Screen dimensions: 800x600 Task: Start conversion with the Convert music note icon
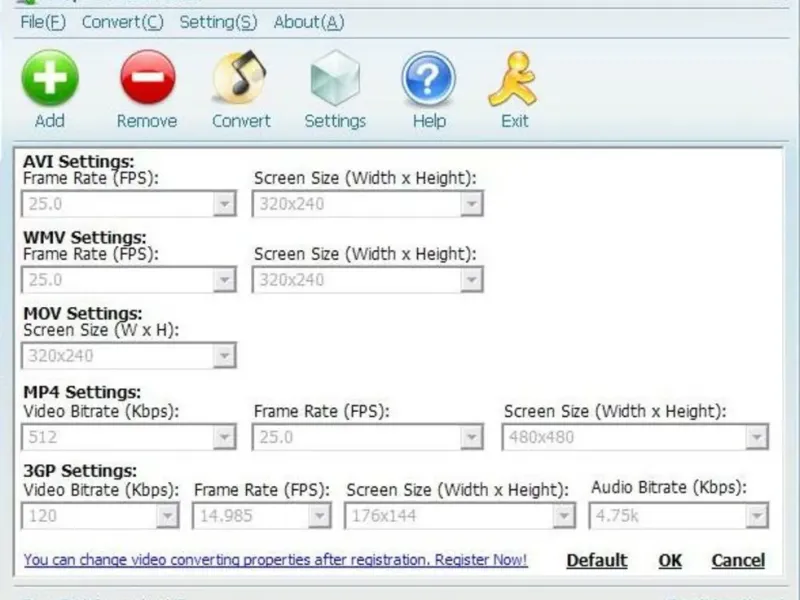click(x=240, y=77)
